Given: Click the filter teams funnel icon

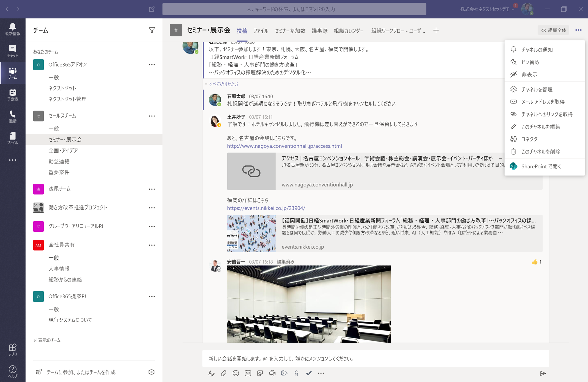Looking at the screenshot, I should coord(152,30).
